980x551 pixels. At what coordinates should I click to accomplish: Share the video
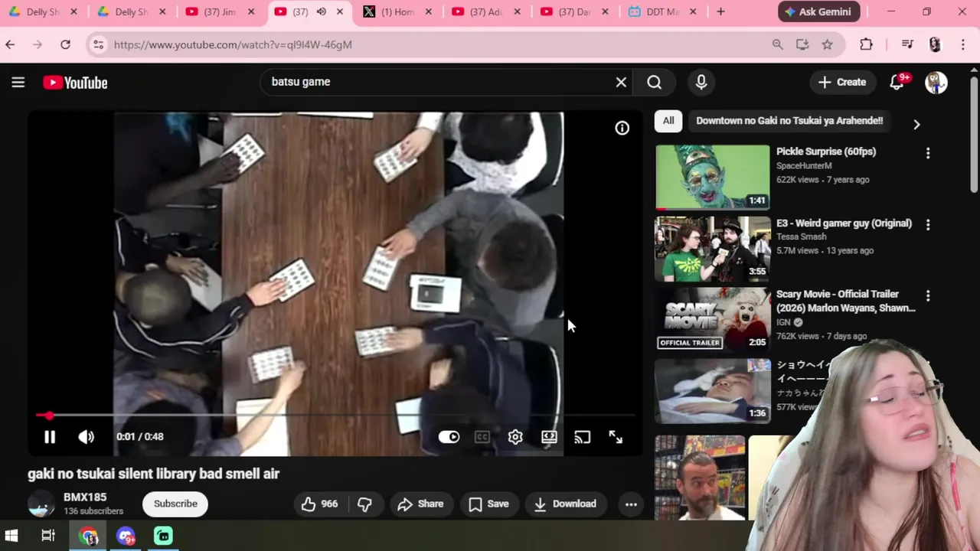click(x=420, y=504)
